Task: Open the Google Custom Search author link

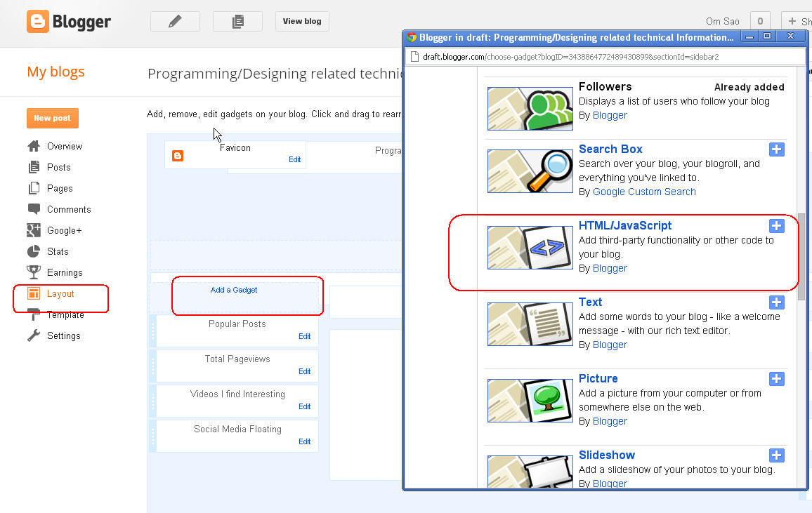Action: (x=644, y=192)
